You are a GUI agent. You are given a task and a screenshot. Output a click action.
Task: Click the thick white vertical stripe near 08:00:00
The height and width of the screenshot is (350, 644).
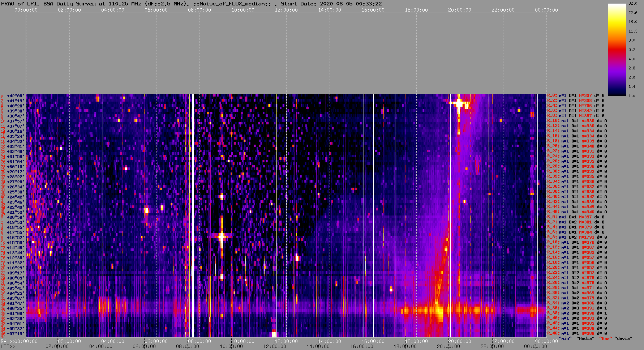(192, 216)
